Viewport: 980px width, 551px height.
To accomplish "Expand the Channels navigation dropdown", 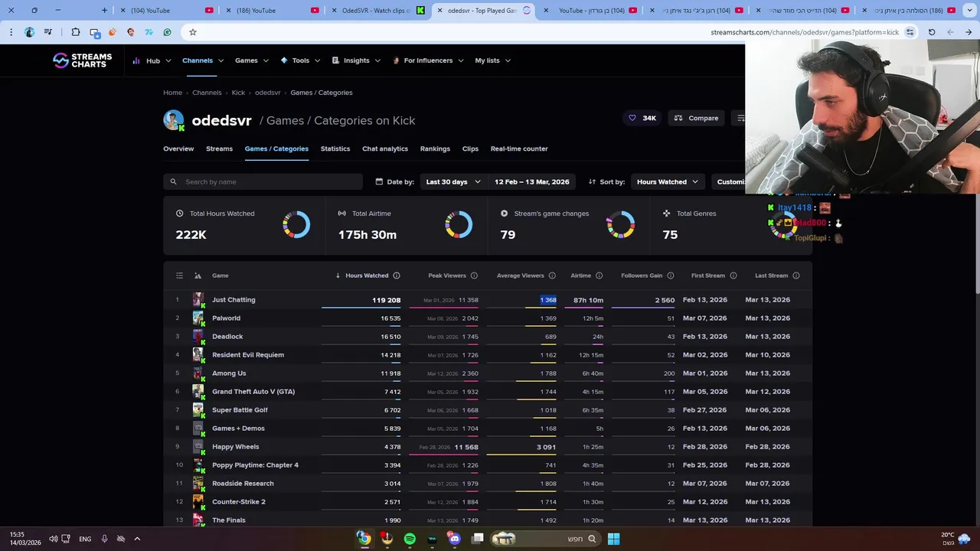I will 203,60.
